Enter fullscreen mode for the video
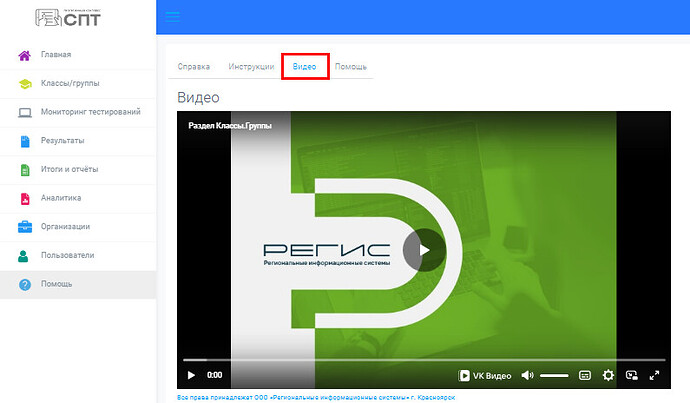This screenshot has height=403, width=690. point(655,376)
